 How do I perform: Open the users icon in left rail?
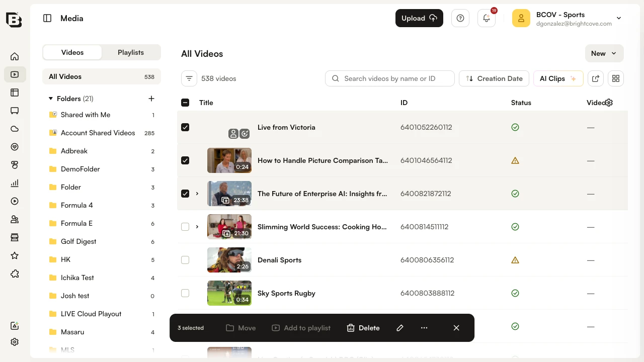[x=15, y=219]
